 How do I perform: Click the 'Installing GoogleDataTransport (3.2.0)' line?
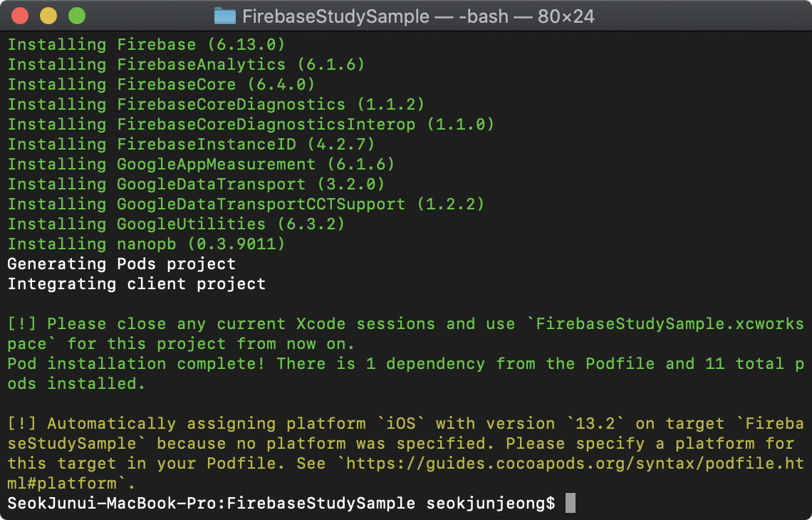(x=197, y=184)
